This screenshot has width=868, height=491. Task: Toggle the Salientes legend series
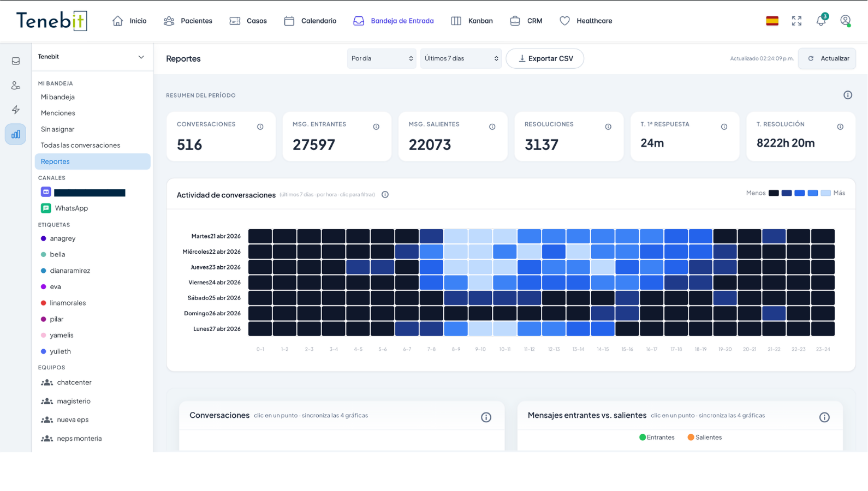[704, 438]
